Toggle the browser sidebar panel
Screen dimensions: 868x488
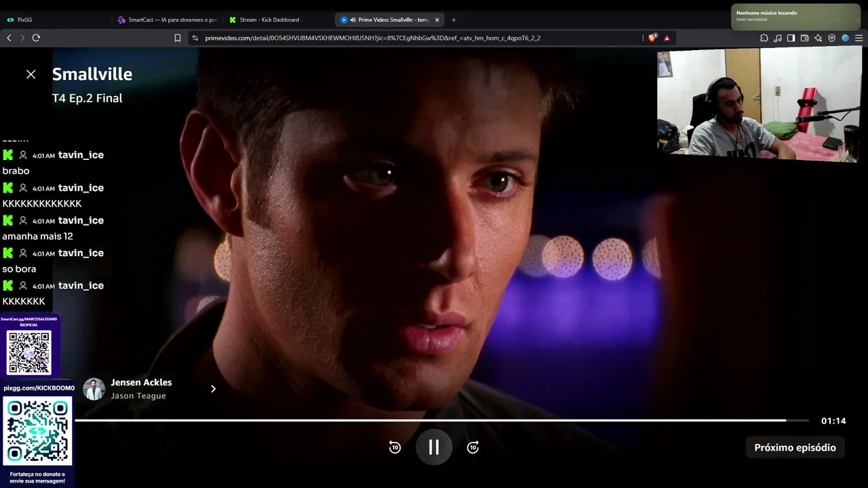click(x=791, y=38)
